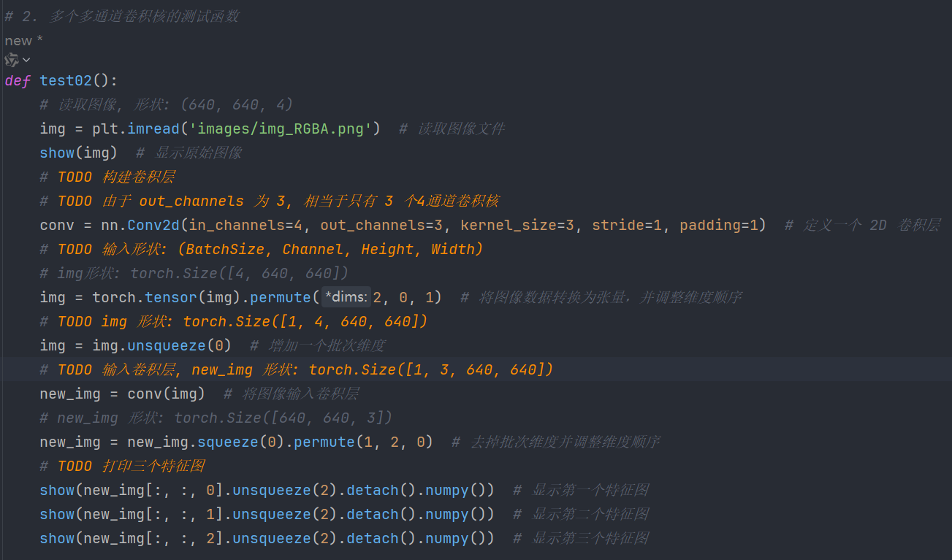952x560 pixels.
Task: Click 'squeeze' in new_img.squeeze(0)
Action: (x=228, y=442)
